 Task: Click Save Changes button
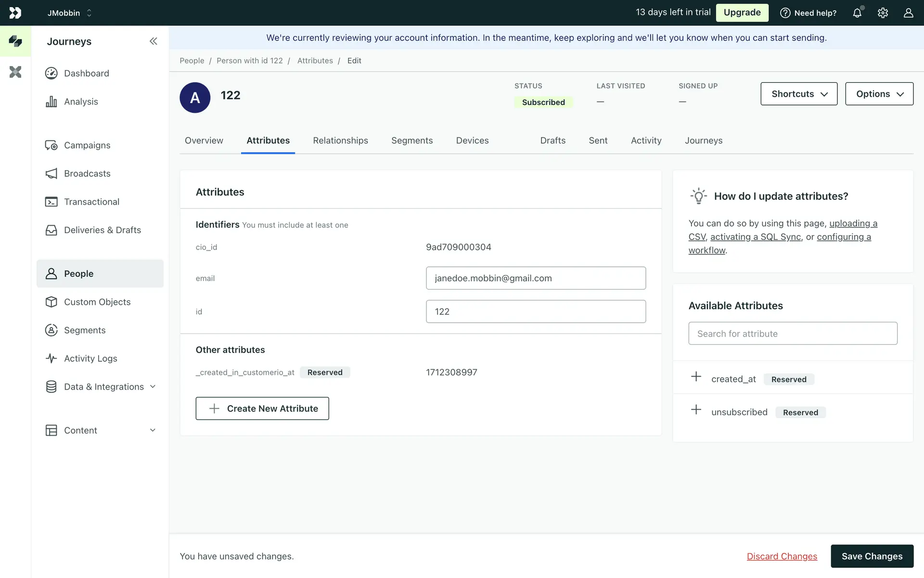point(872,556)
